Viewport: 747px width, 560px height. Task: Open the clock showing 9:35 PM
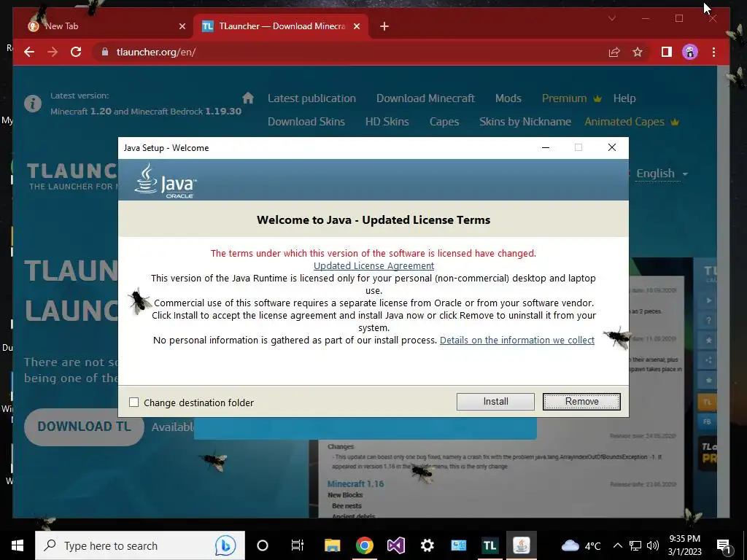coord(684,545)
